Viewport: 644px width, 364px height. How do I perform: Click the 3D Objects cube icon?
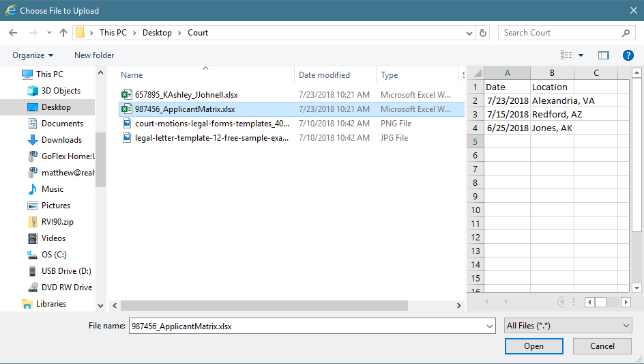[33, 90]
